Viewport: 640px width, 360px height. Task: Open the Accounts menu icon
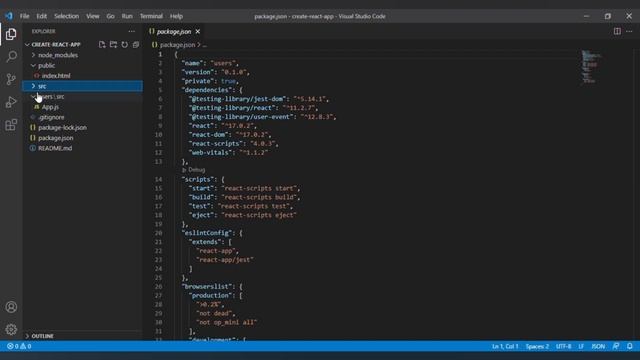[11, 307]
